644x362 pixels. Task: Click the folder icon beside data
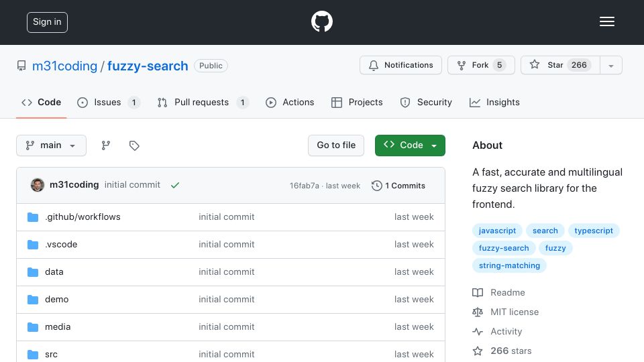click(x=33, y=272)
